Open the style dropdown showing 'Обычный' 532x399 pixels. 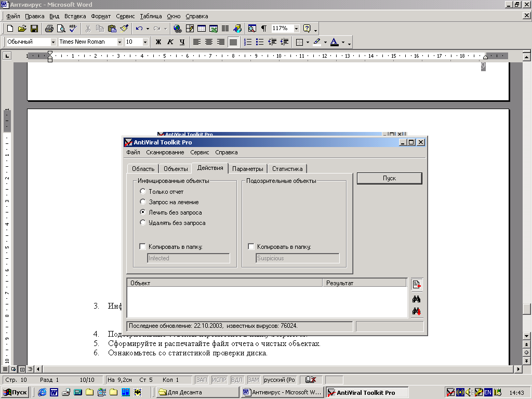pyautogui.click(x=54, y=42)
